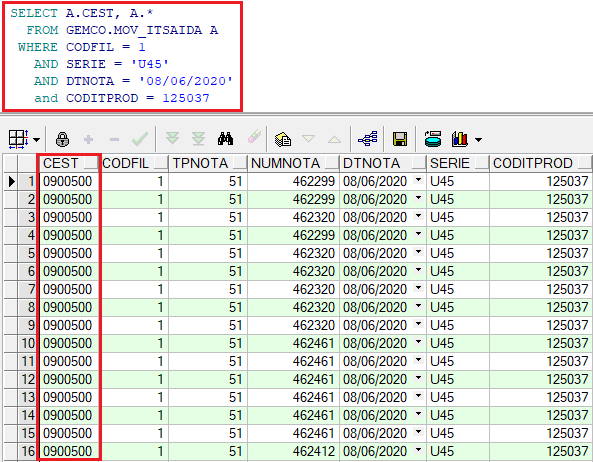Click the fetch next page arrow icon
This screenshot has height=462, width=593.
click(x=172, y=138)
